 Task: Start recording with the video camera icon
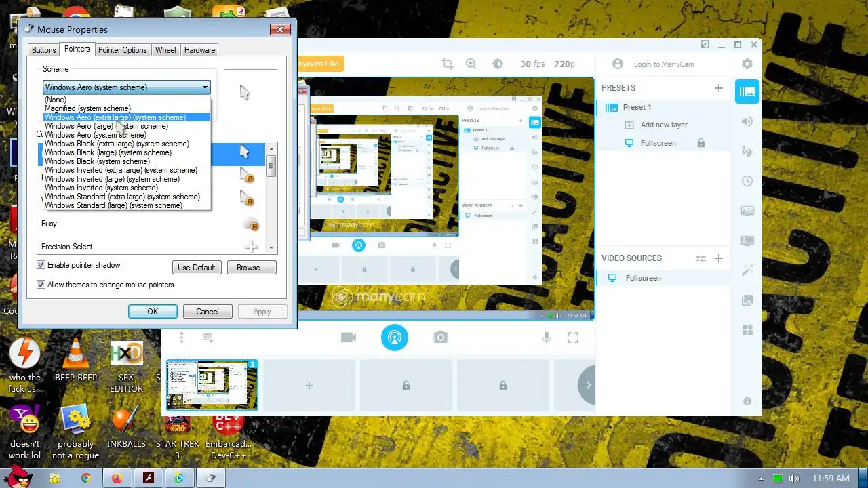pyautogui.click(x=349, y=337)
